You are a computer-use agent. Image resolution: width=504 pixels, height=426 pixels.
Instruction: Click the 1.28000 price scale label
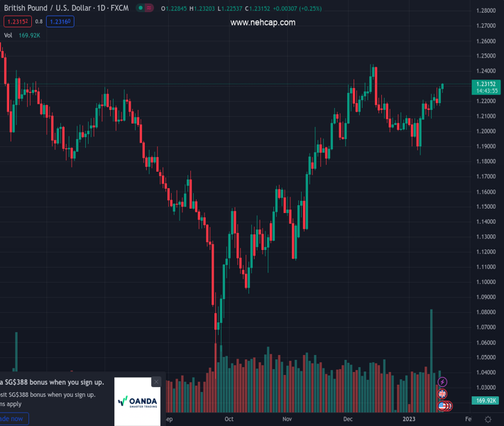point(486,11)
